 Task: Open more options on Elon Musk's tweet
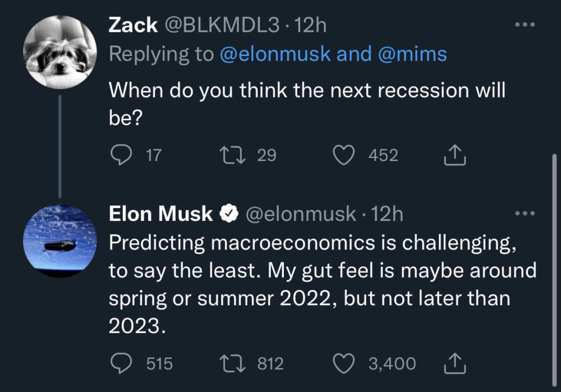click(525, 214)
